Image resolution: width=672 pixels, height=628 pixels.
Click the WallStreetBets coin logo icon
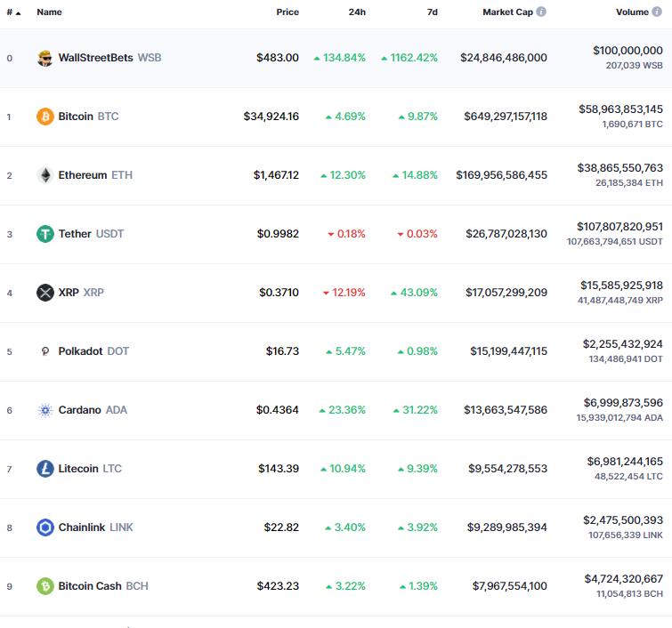point(45,58)
